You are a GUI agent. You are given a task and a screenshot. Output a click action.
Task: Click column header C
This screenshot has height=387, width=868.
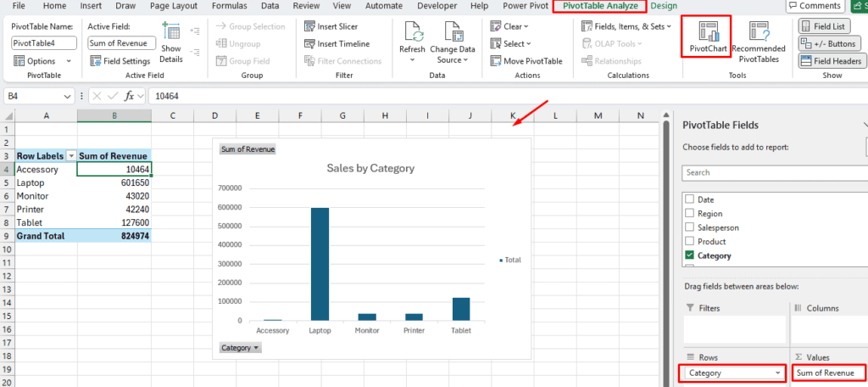click(173, 115)
